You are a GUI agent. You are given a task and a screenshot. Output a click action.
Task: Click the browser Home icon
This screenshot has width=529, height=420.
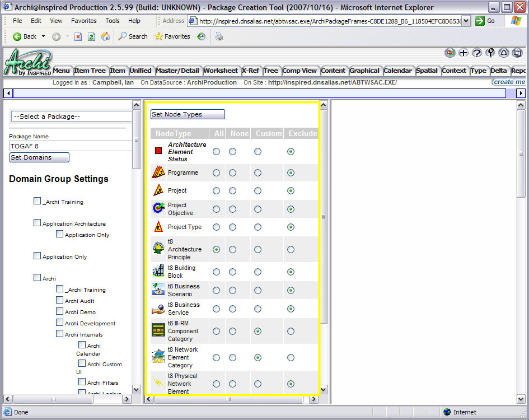point(105,36)
